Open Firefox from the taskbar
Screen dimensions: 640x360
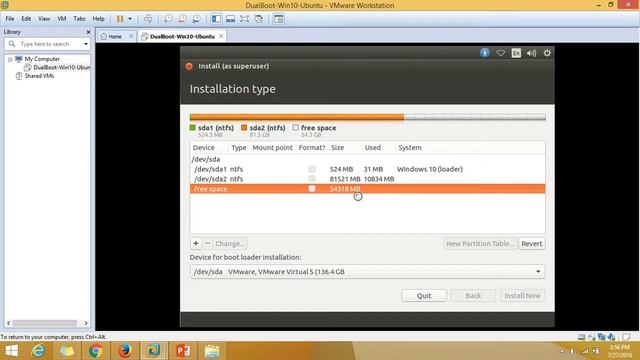[x=124, y=351]
